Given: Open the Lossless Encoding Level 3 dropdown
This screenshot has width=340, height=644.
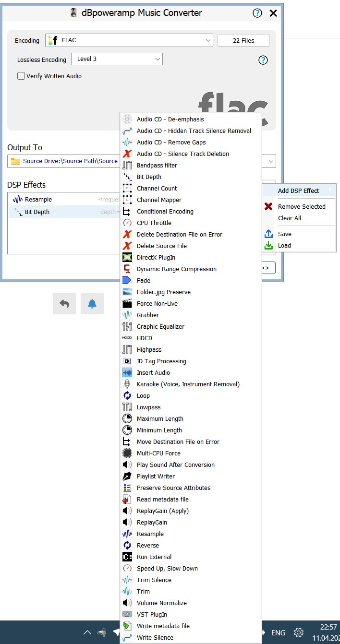Looking at the screenshot, I should point(117,59).
